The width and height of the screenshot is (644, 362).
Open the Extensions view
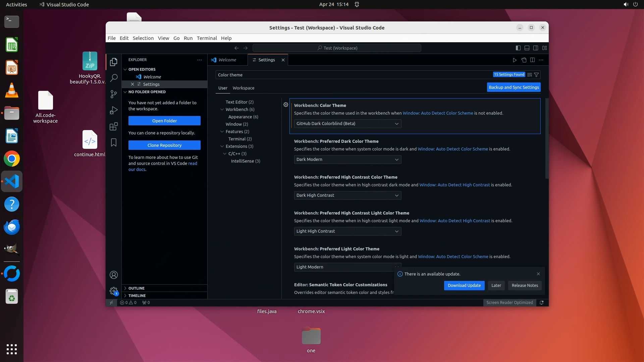click(114, 126)
